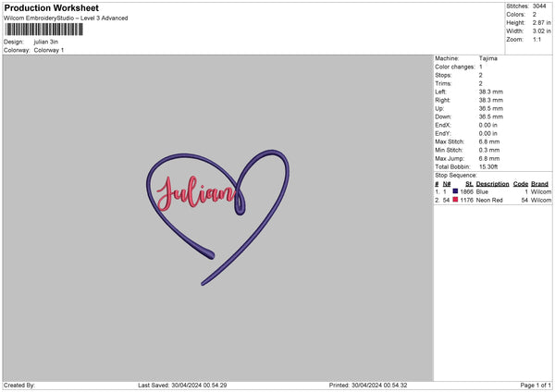Click the Neon Red thread color swatch
This screenshot has width=555, height=392.
(455, 200)
